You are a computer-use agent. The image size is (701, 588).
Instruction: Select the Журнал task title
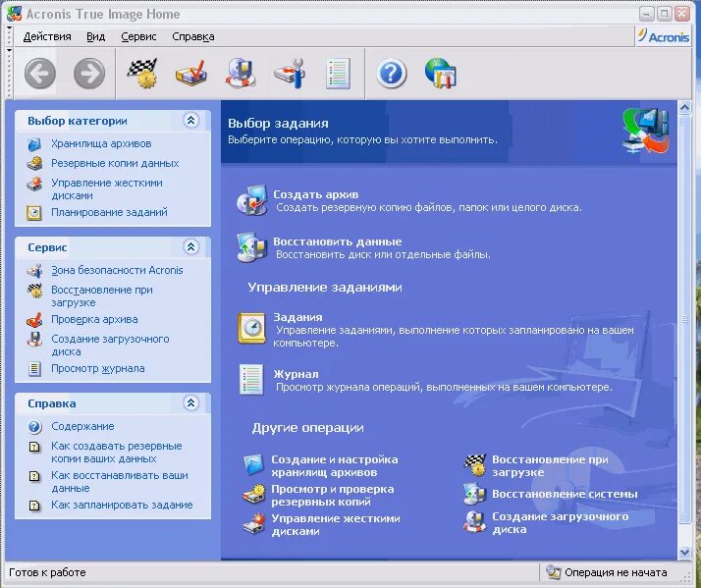point(296,374)
